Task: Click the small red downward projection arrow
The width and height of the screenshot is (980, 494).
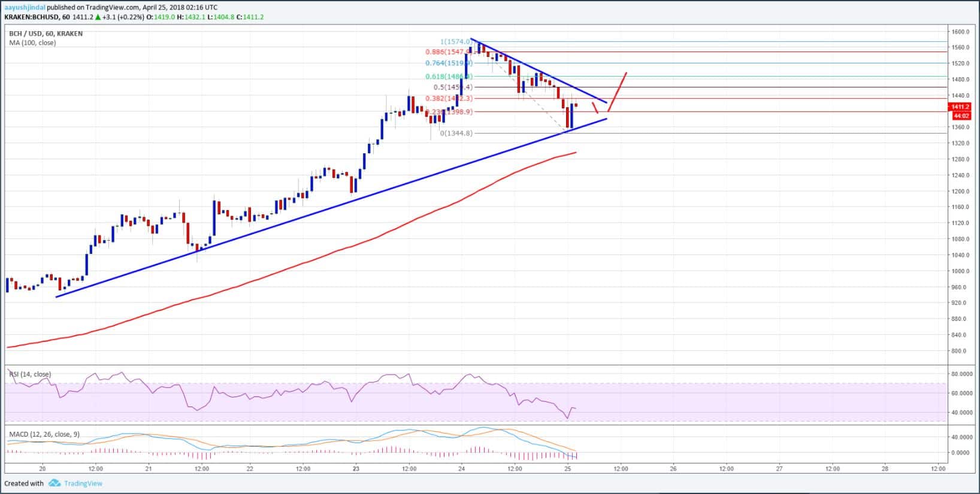Action: pos(595,108)
